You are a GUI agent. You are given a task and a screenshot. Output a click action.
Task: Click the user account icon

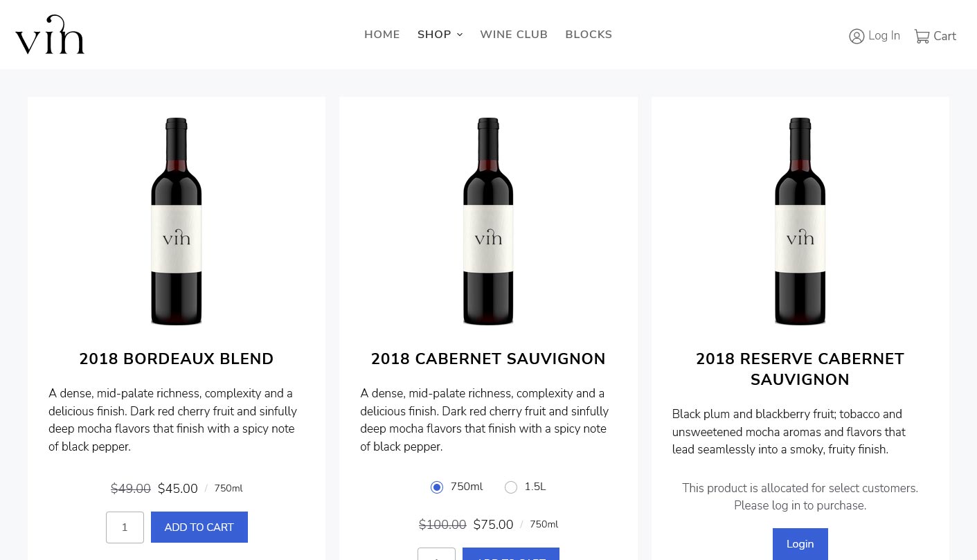(857, 36)
